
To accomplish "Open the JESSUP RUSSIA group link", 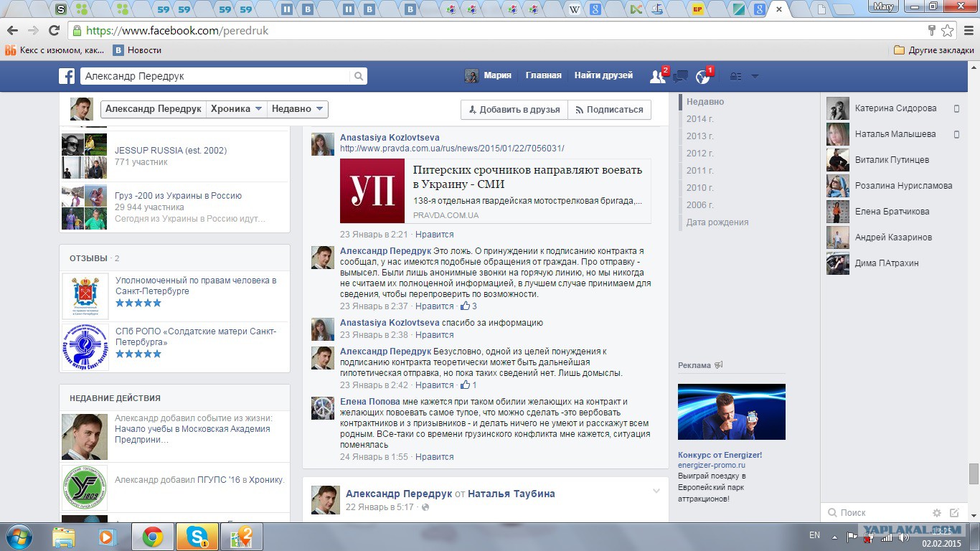I will coord(171,151).
